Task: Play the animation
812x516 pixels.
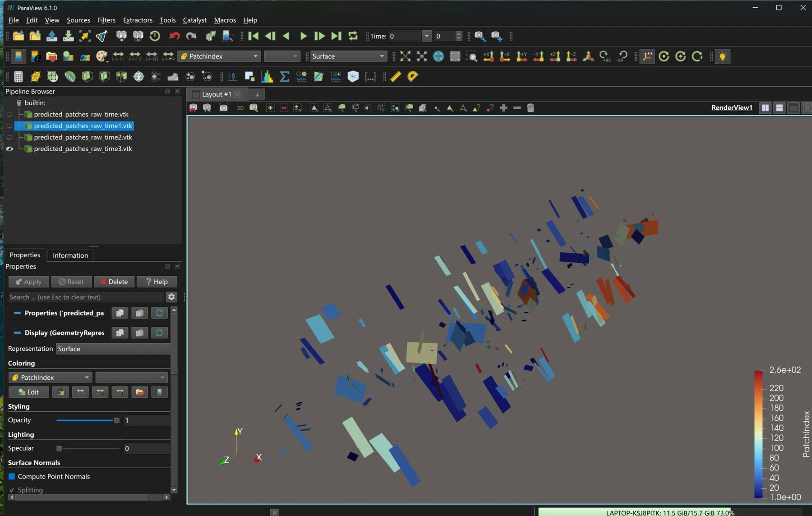Action: pos(303,36)
